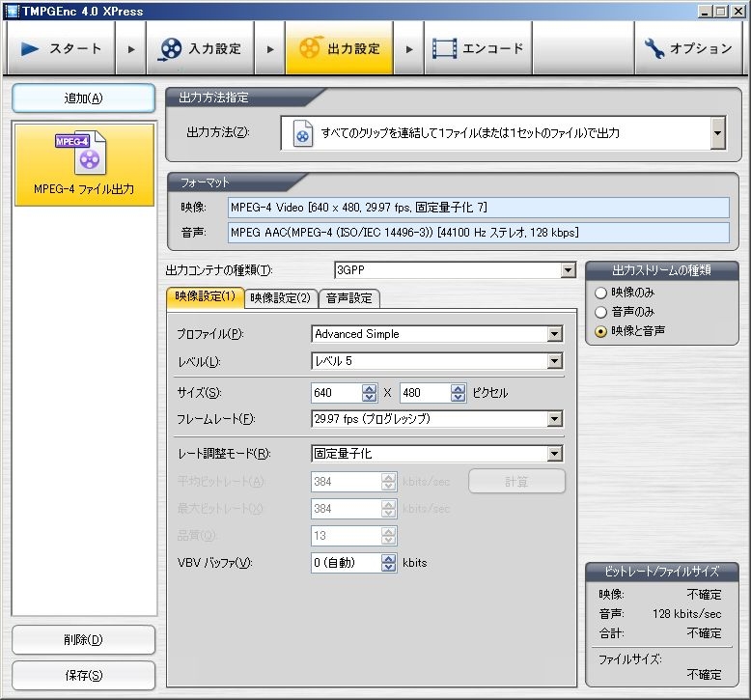751x700 pixels.
Task: Expand the 出力方法 dropdown
Action: click(x=717, y=133)
